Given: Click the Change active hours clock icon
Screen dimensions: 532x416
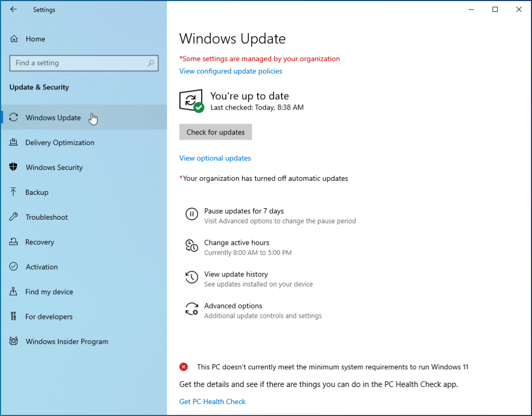Looking at the screenshot, I should [x=192, y=246].
